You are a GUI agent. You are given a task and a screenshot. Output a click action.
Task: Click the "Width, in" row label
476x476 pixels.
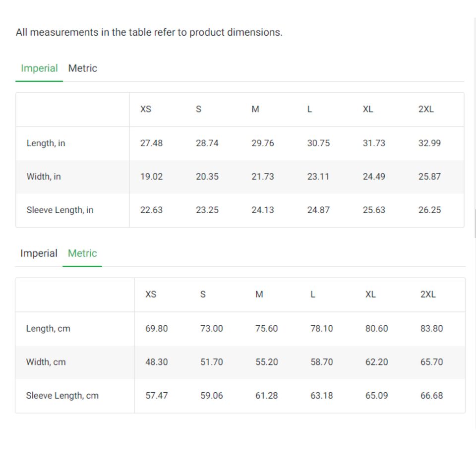44,177
